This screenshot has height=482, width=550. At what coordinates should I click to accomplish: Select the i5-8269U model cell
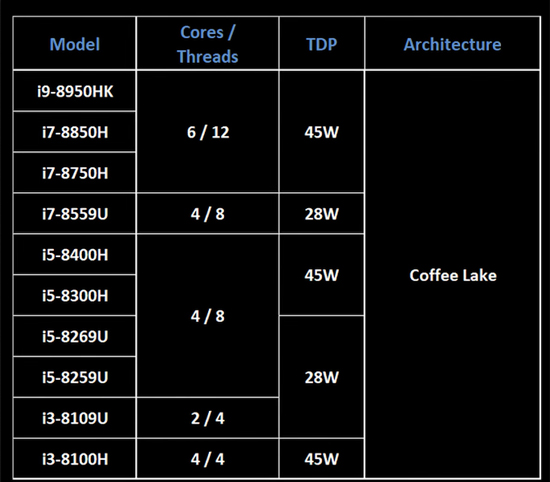pyautogui.click(x=74, y=336)
